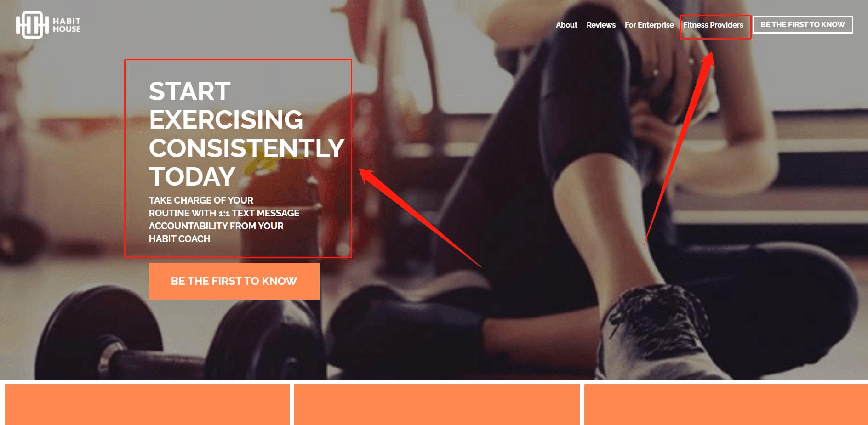Select the left orange card block
Viewport: 868px width, 425px height.
[x=147, y=404]
